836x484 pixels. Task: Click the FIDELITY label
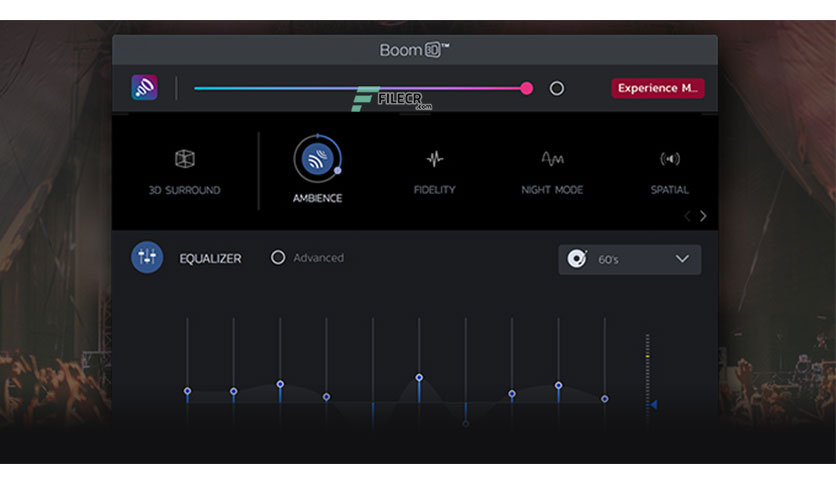pos(435,190)
